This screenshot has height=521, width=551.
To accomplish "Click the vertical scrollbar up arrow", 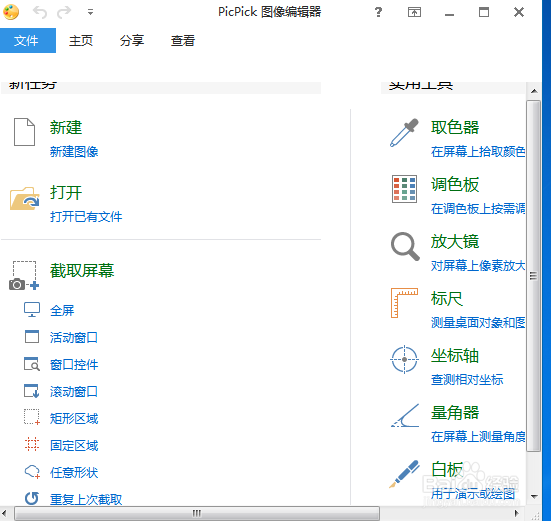I will (534, 91).
